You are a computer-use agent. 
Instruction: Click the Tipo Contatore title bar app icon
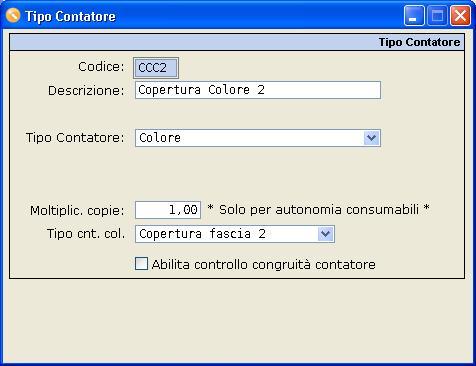13,15
